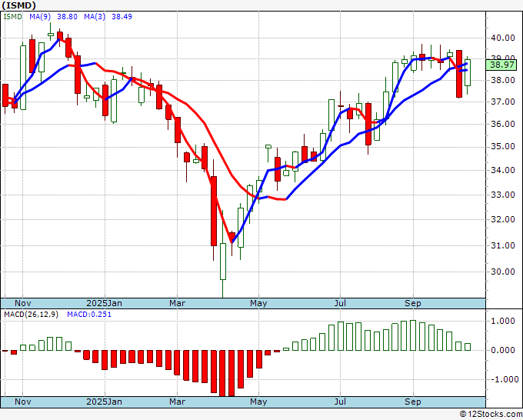Click the Nov label on price timeline
This screenshot has width=523, height=420.
point(22,303)
